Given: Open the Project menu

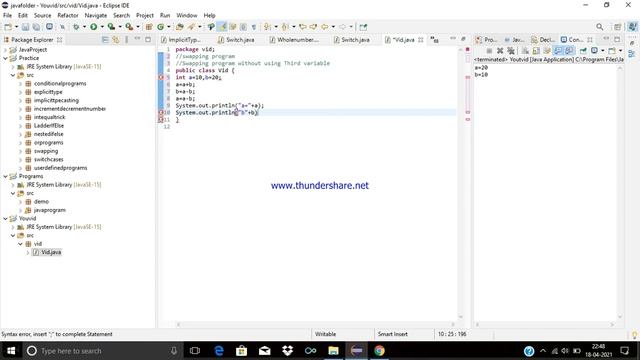Looking at the screenshot, I should (x=145, y=16).
